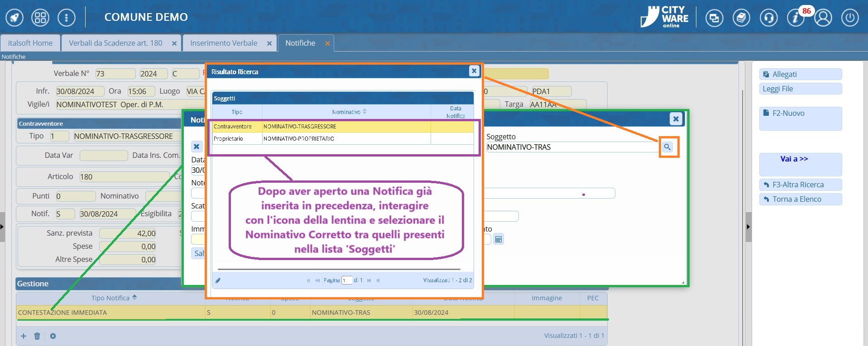
Task: Click the Allegati button
Action: point(800,74)
